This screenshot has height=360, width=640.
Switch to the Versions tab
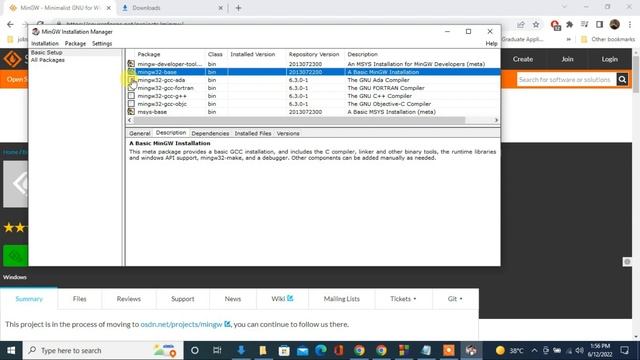tap(288, 133)
